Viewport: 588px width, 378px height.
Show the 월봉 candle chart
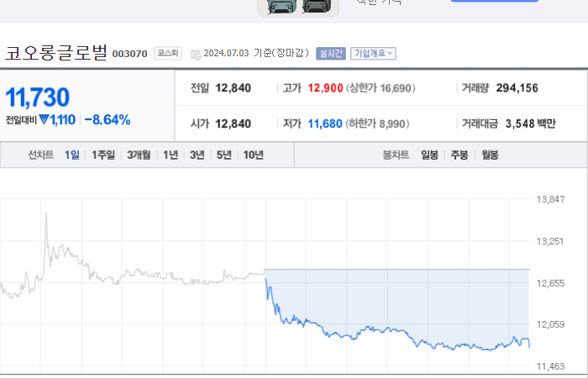(x=490, y=155)
